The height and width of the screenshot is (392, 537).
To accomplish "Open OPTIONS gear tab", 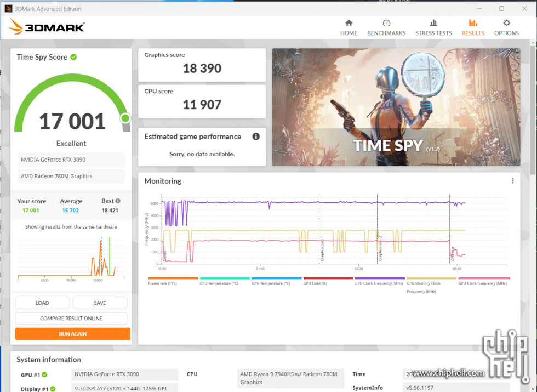I will [x=506, y=28].
